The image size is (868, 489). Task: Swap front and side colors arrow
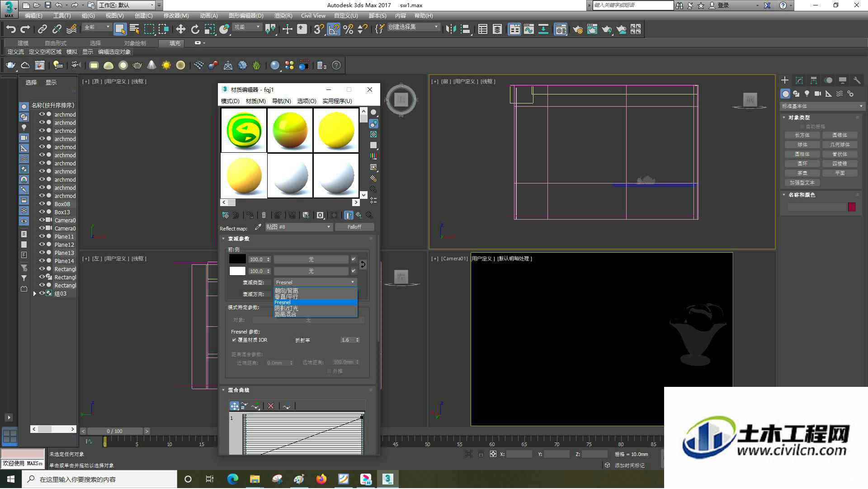363,264
